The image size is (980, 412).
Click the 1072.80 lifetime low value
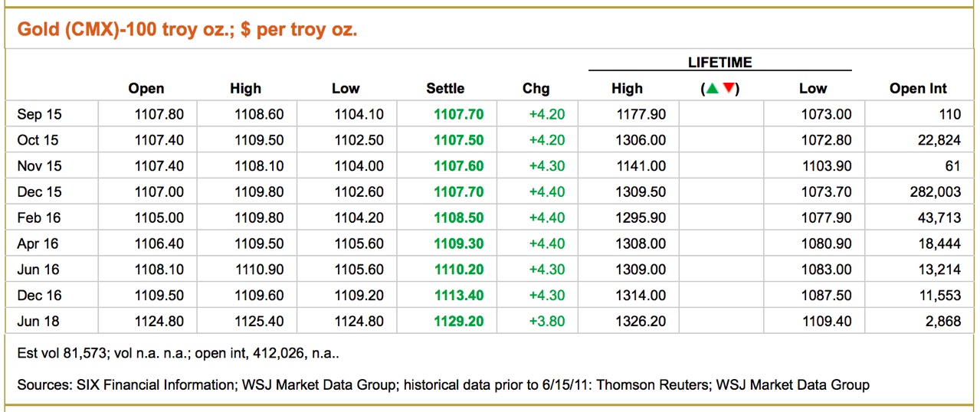[825, 140]
